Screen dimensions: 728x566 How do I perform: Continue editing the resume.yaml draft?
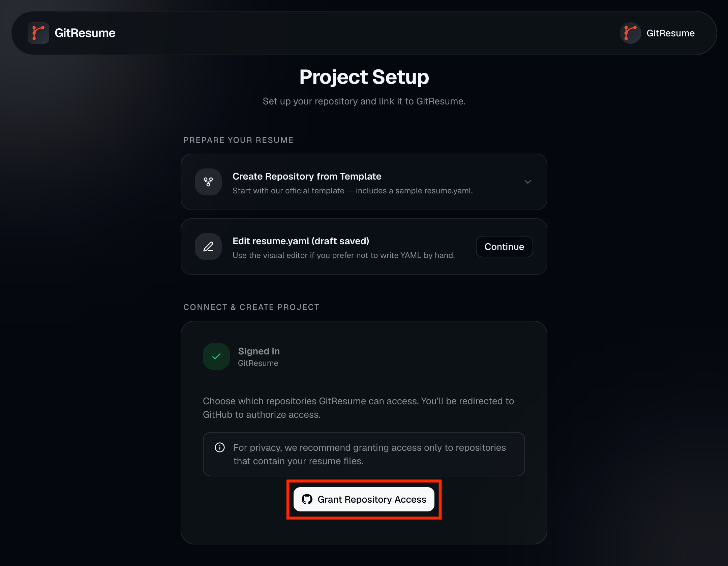504,247
